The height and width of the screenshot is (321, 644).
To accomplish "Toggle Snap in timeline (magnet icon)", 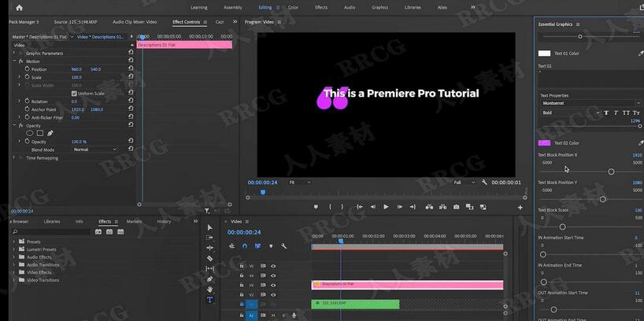I will coord(245,246).
